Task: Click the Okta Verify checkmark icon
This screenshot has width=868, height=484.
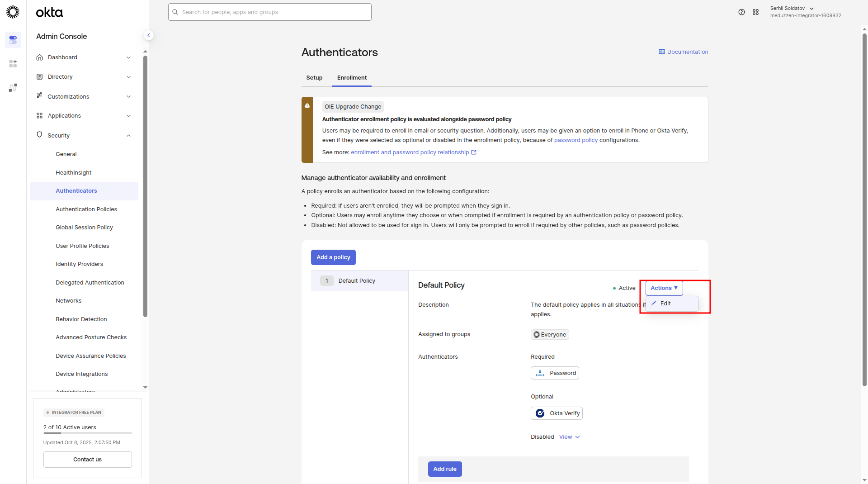Action: point(540,413)
